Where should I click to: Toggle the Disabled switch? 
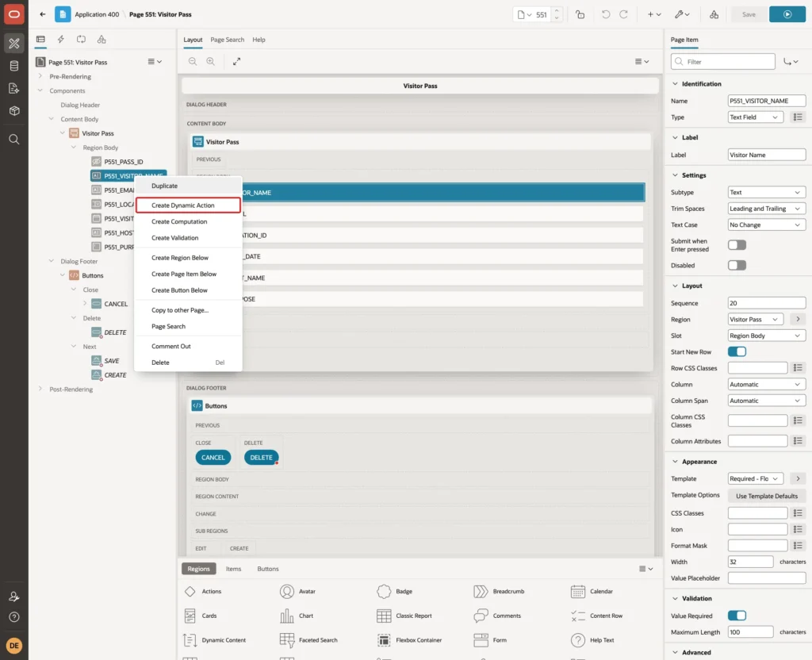click(x=737, y=265)
